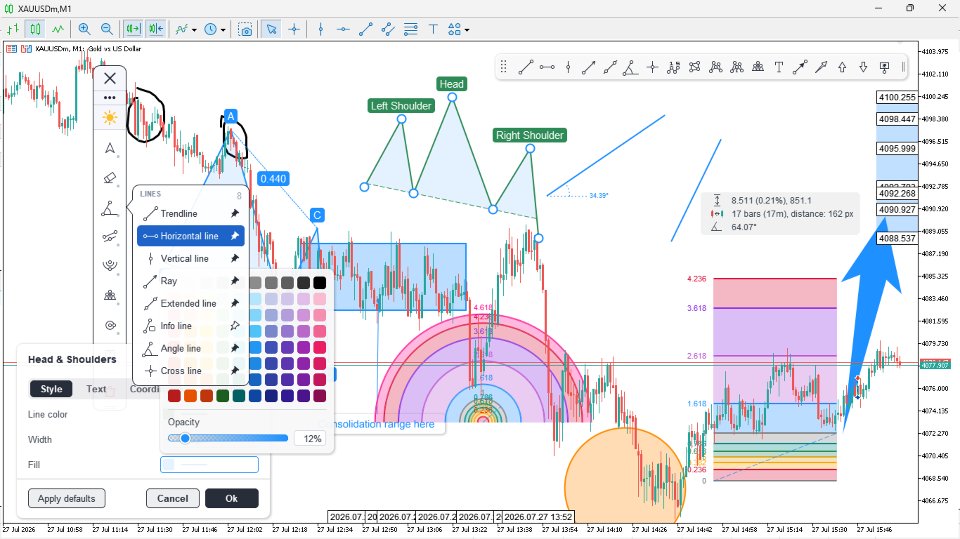Image resolution: width=960 pixels, height=539 pixels.
Task: Pick the red swatch in bottom row
Action: [174, 396]
